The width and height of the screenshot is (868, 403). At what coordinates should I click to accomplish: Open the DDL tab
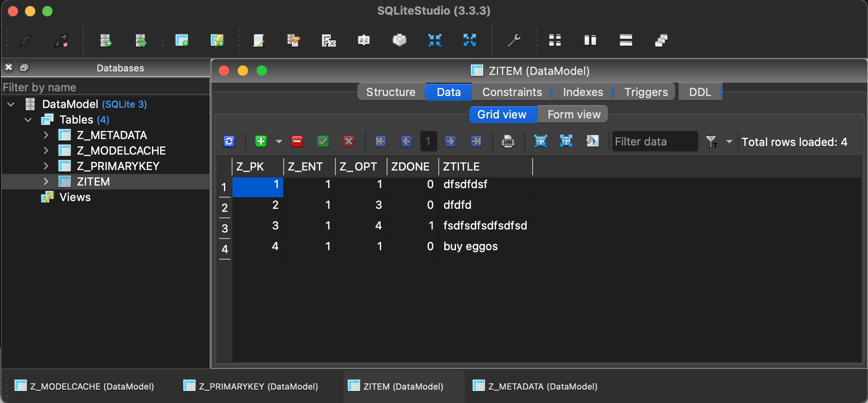(700, 92)
